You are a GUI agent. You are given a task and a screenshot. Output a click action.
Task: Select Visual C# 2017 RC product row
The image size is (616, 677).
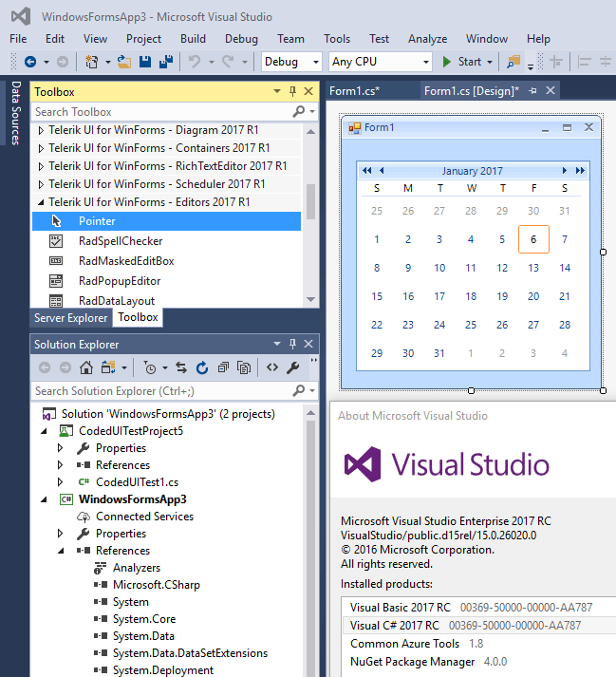[x=480, y=625]
